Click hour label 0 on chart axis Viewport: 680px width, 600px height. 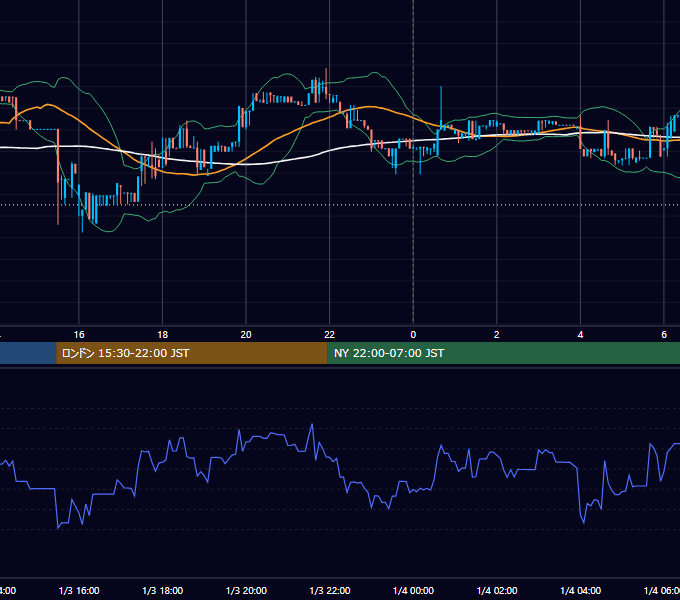coord(413,334)
